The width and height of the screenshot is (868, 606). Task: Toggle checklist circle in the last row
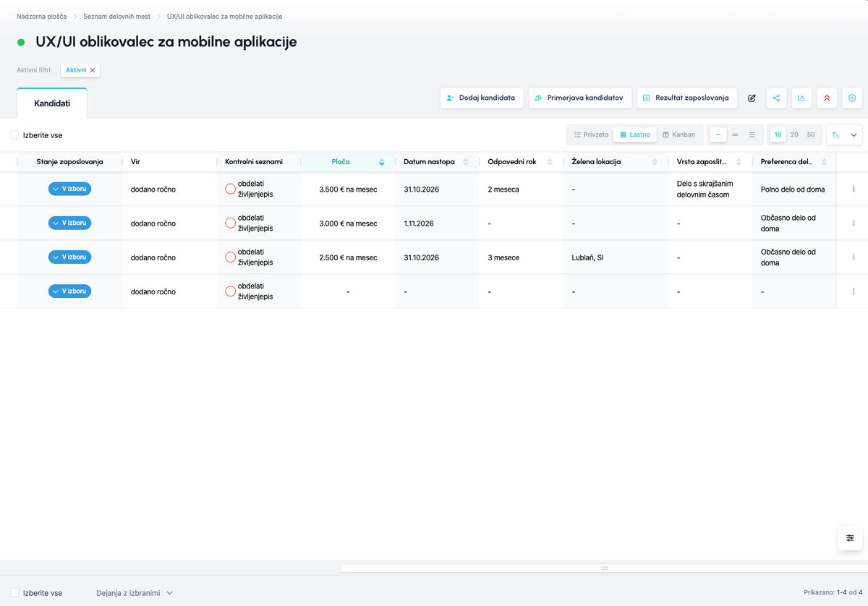point(230,291)
